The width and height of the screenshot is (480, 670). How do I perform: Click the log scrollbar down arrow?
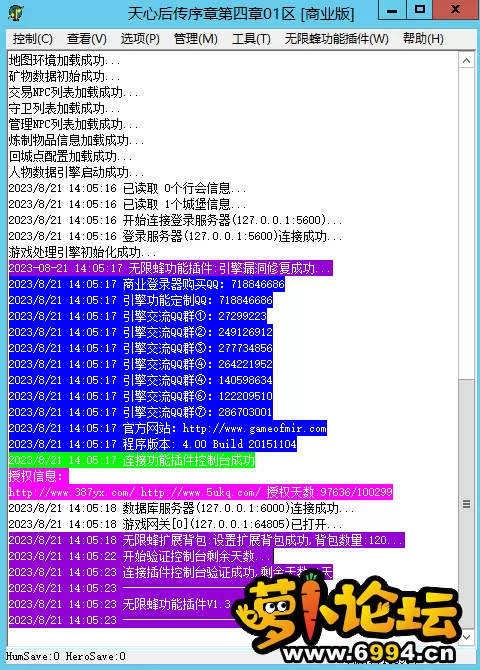click(466, 637)
